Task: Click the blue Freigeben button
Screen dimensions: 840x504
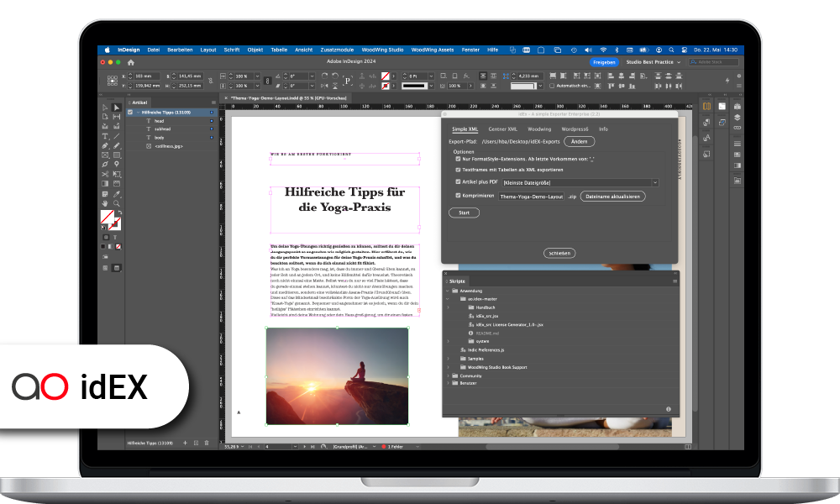Action: click(x=604, y=62)
